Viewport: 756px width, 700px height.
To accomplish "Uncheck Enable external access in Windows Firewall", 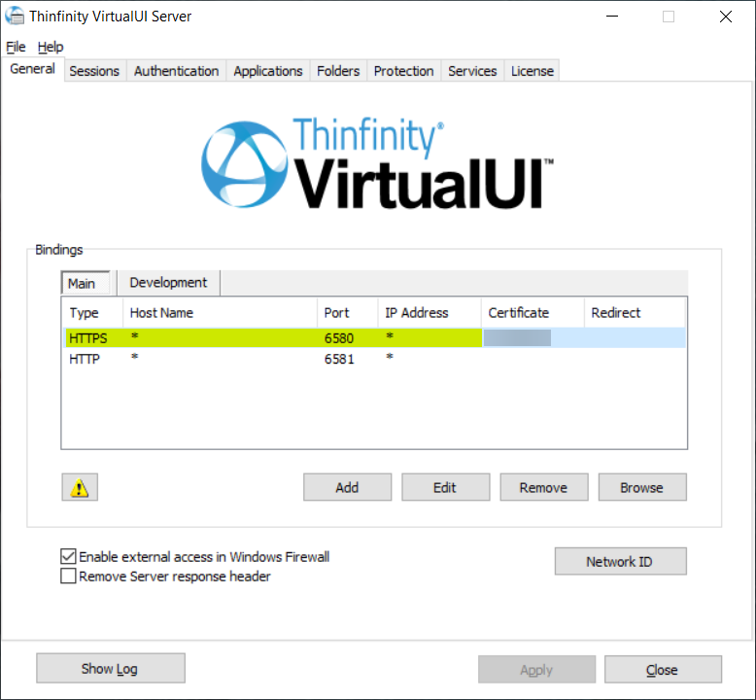I will point(68,556).
